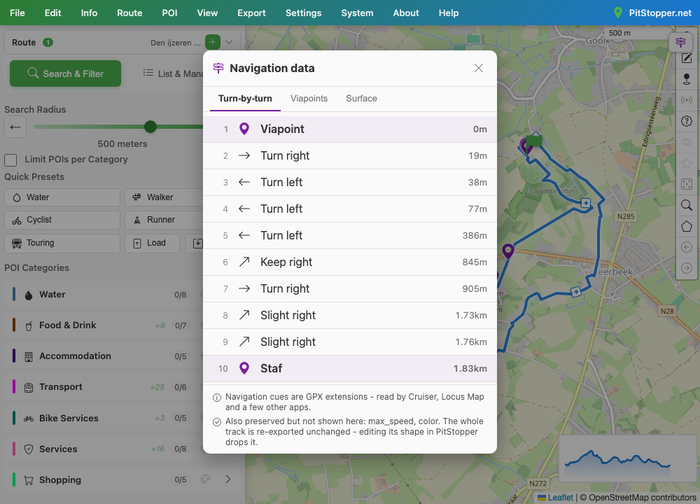The image size is (700, 504).
Task: Apply the Walker quick preset
Action: [x=164, y=197]
